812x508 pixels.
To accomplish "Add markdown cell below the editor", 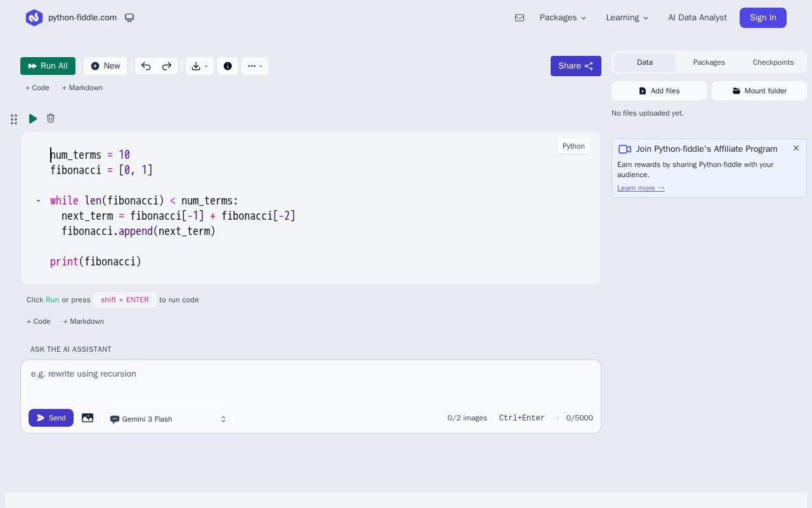I will 84,321.
